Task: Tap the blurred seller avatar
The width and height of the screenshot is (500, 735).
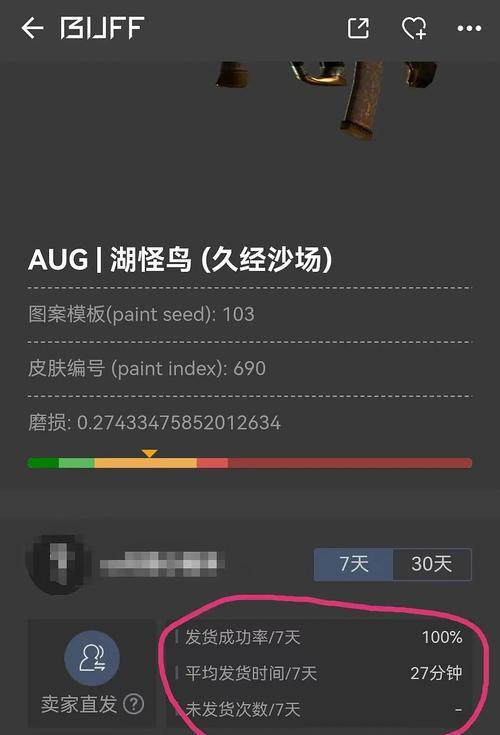Action: click(x=57, y=564)
